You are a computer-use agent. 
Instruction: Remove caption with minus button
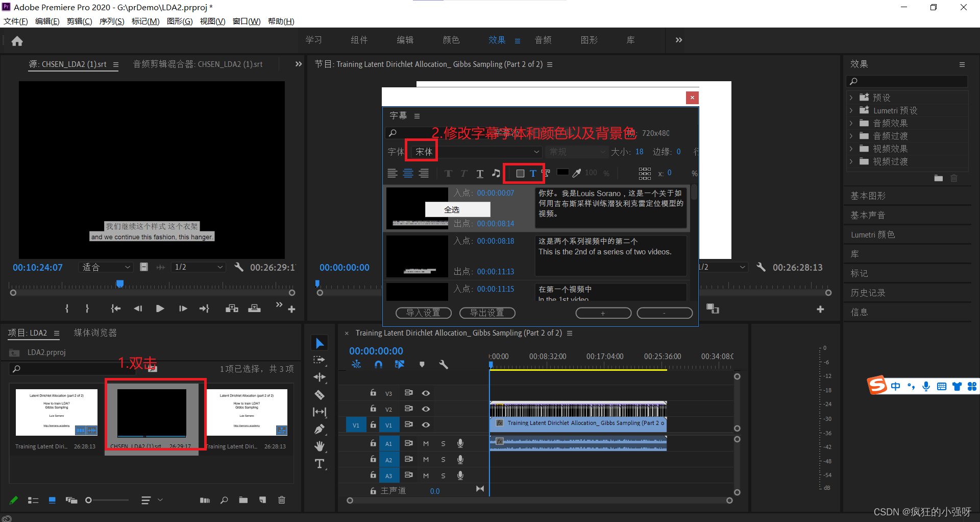coord(665,313)
